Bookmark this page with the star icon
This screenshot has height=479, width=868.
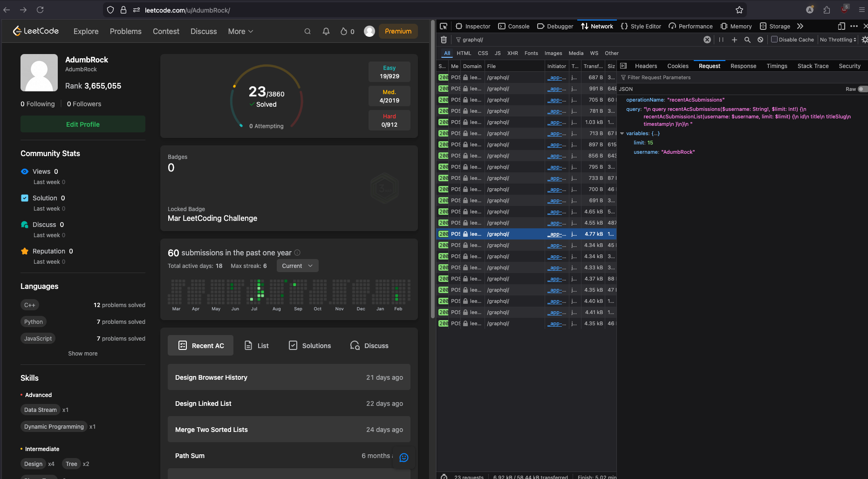pyautogui.click(x=739, y=10)
